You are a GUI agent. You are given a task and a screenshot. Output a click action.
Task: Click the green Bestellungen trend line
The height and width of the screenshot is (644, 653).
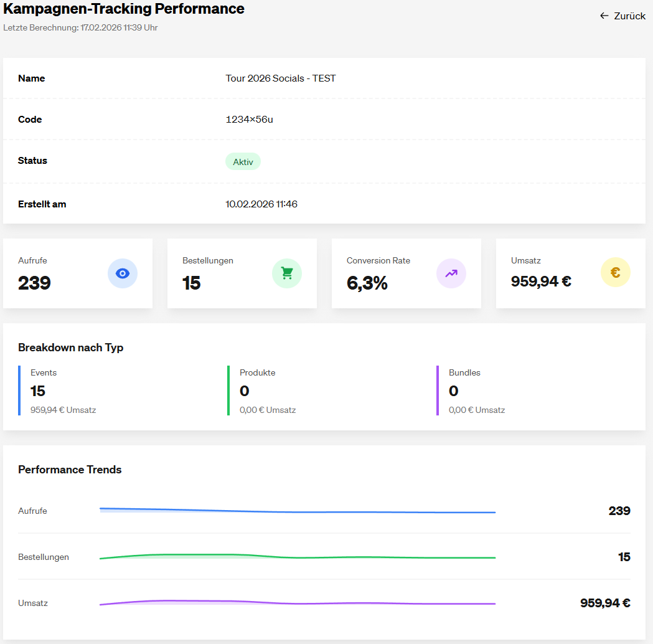(298, 557)
